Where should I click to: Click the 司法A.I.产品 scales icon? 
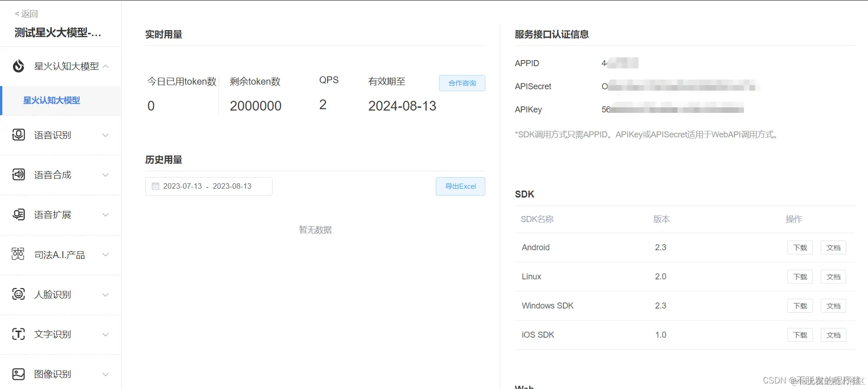point(18,254)
